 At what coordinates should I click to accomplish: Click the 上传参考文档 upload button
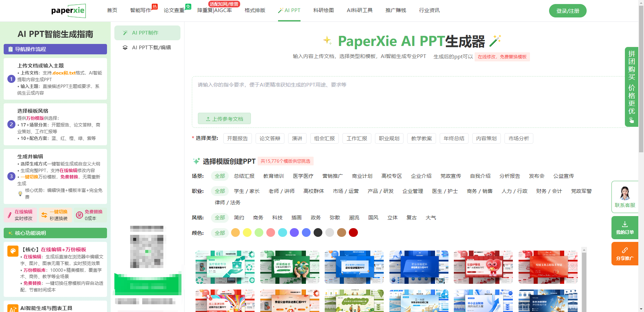coord(224,119)
